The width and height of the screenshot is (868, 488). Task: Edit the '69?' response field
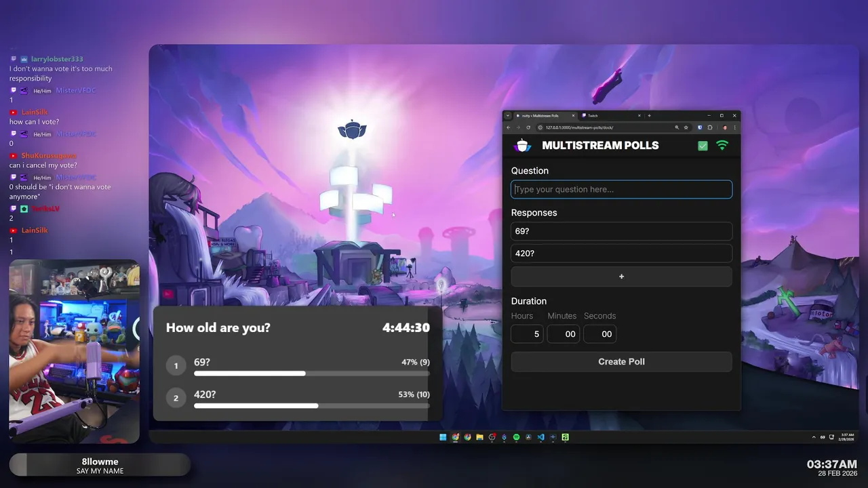pyautogui.click(x=621, y=231)
